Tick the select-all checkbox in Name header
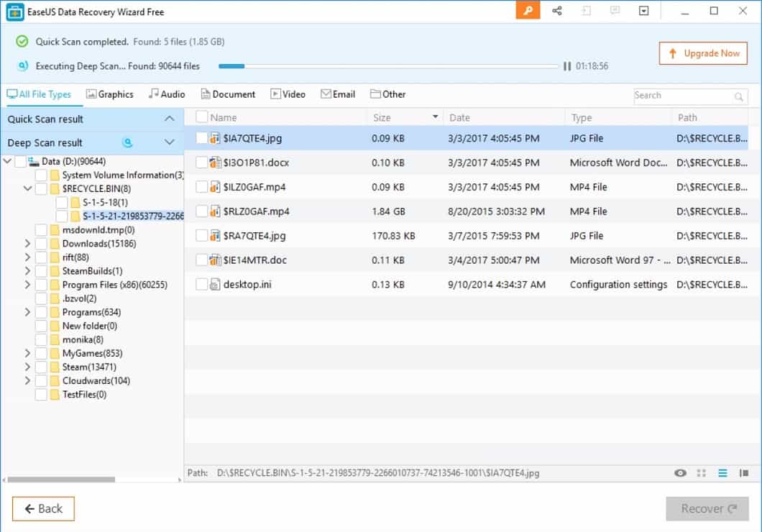This screenshot has height=532, width=762. (x=202, y=117)
